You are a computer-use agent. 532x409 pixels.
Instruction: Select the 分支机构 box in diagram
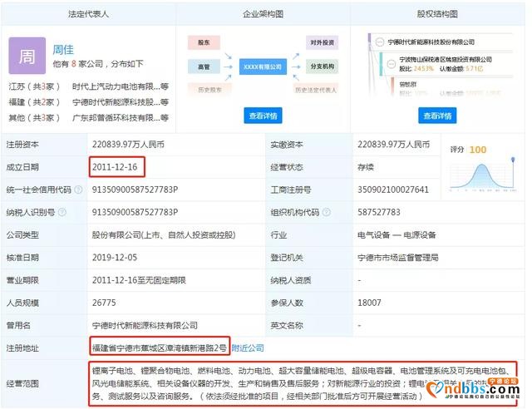pyautogui.click(x=322, y=67)
